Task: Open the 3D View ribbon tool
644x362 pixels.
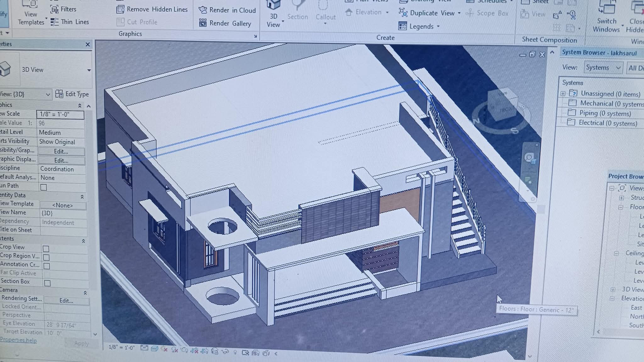Action: pyautogui.click(x=274, y=14)
